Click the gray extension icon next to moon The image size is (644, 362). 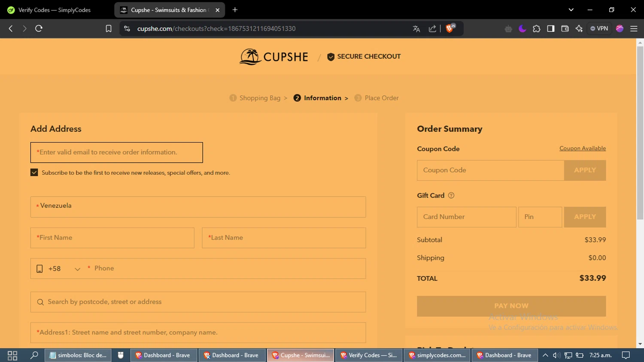coord(508,29)
